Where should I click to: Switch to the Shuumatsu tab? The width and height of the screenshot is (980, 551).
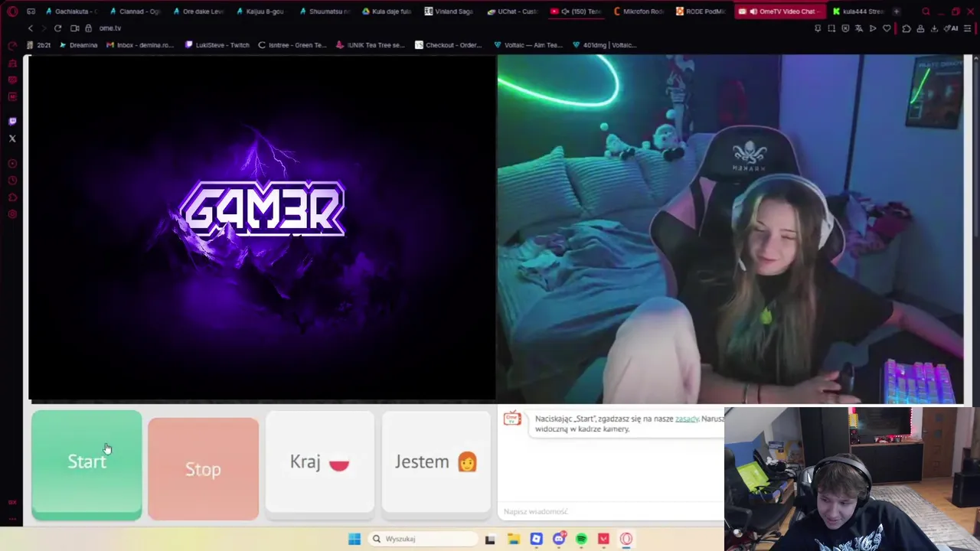coord(325,11)
